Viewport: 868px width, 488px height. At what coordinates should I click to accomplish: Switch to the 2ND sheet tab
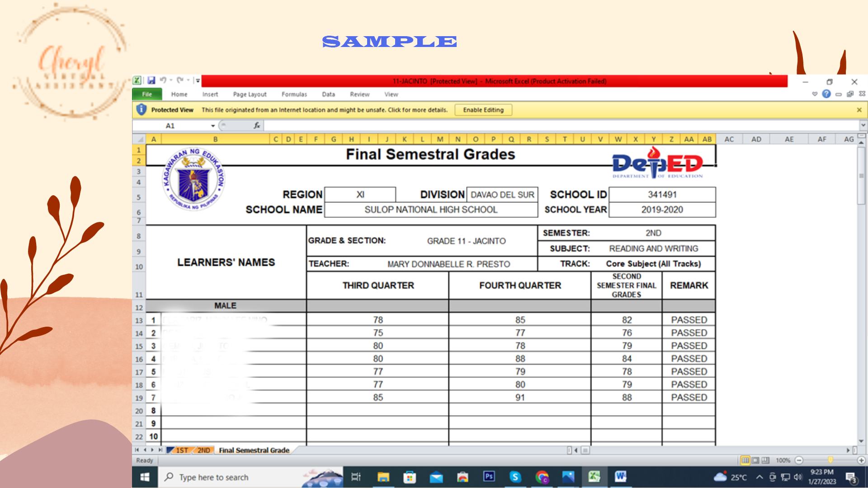point(203,450)
